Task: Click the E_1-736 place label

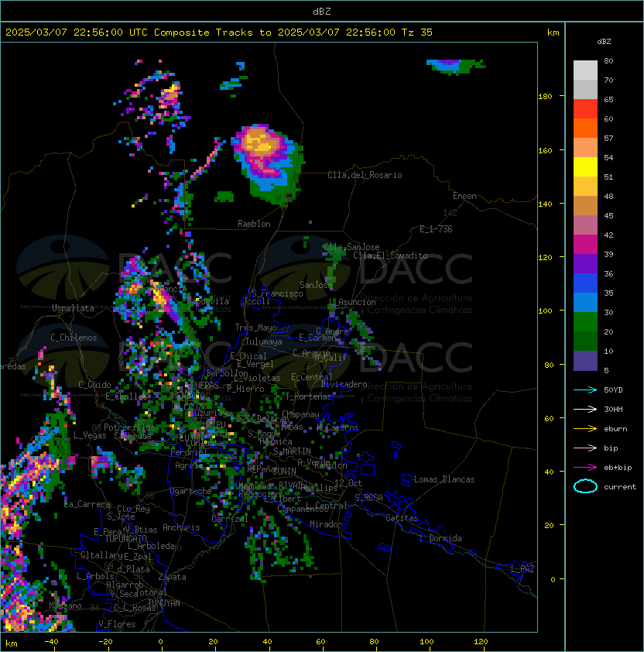Action: tap(436, 229)
